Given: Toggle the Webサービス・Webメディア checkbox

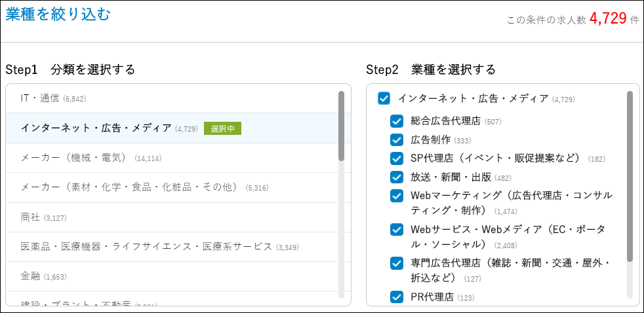Looking at the screenshot, I should pyautogui.click(x=397, y=230).
